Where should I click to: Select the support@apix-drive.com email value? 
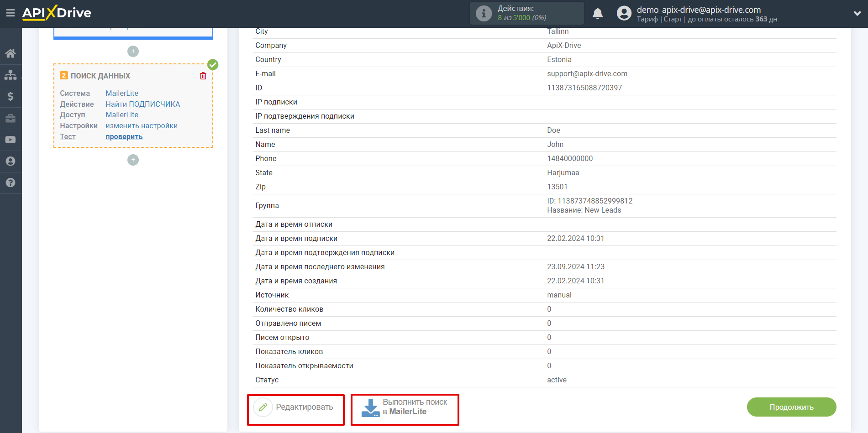click(x=587, y=74)
